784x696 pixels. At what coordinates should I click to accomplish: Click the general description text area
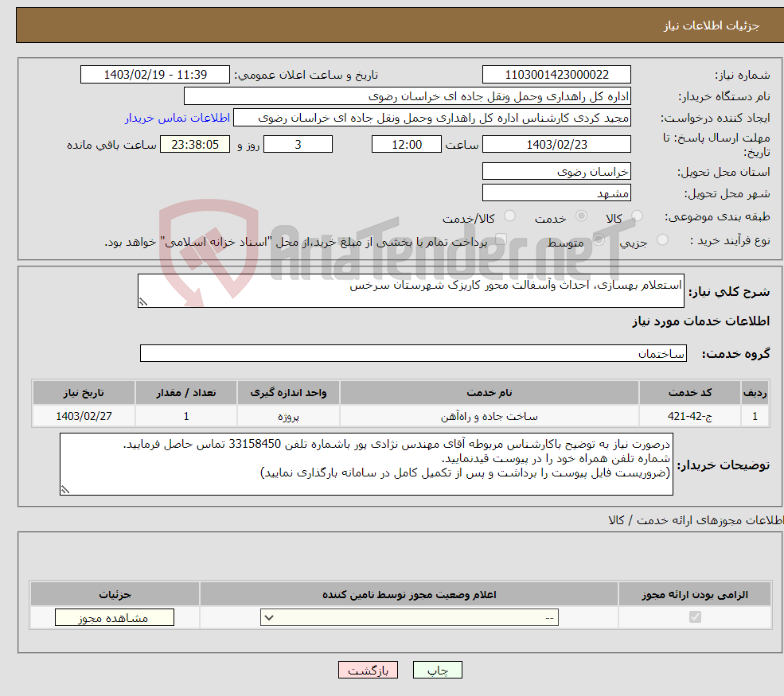411,290
